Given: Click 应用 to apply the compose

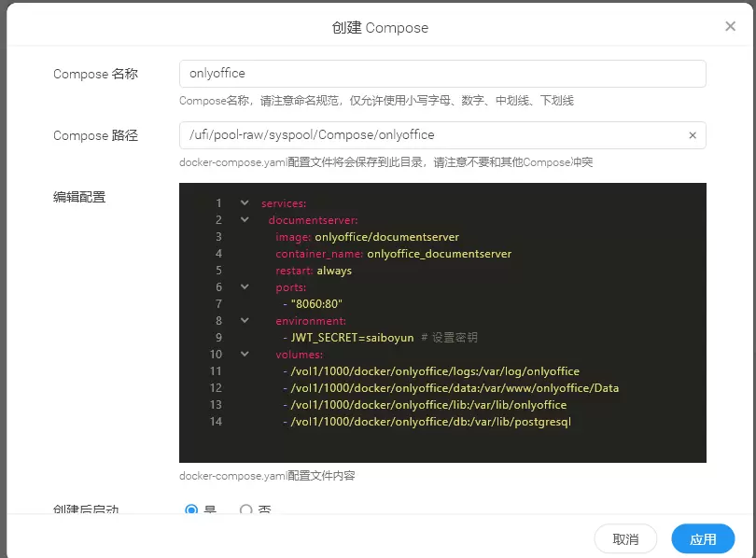Looking at the screenshot, I should tap(703, 539).
